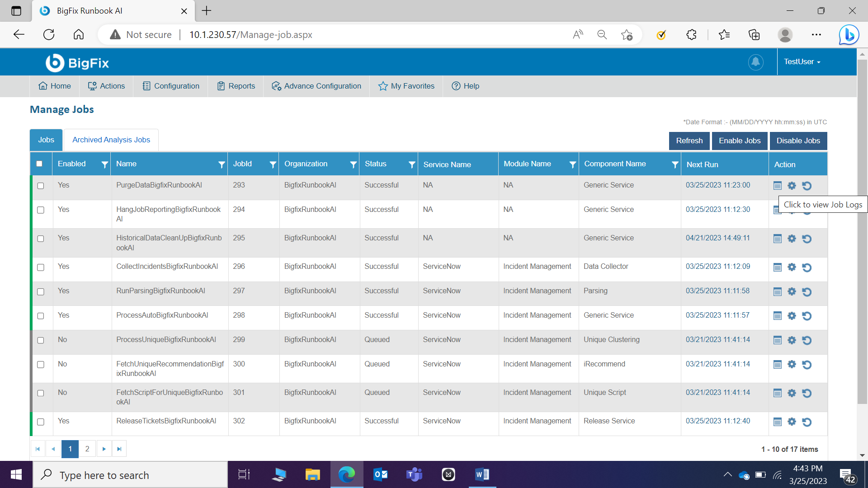Open filter icon on Status column
The width and height of the screenshot is (868, 488).
[x=411, y=165]
